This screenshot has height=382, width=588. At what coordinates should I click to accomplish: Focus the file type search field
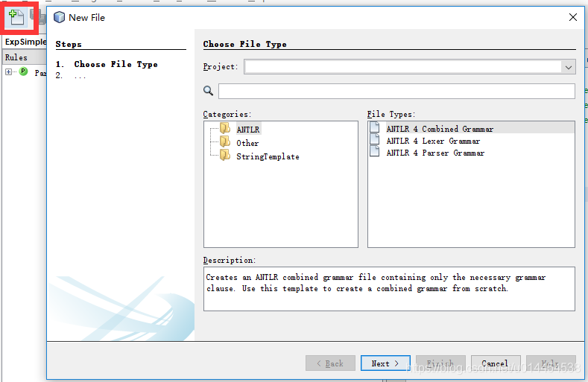396,91
